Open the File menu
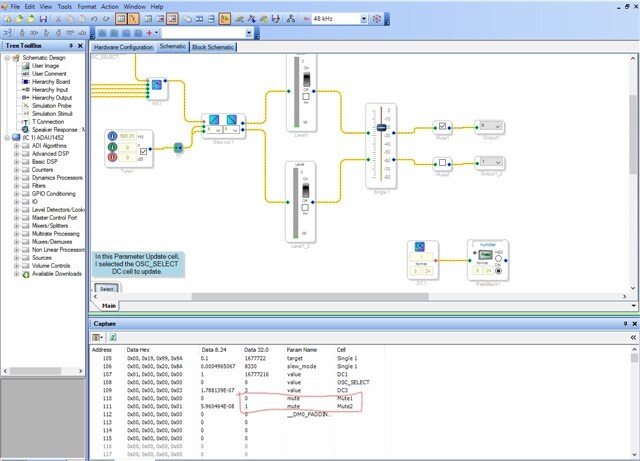 15,7
